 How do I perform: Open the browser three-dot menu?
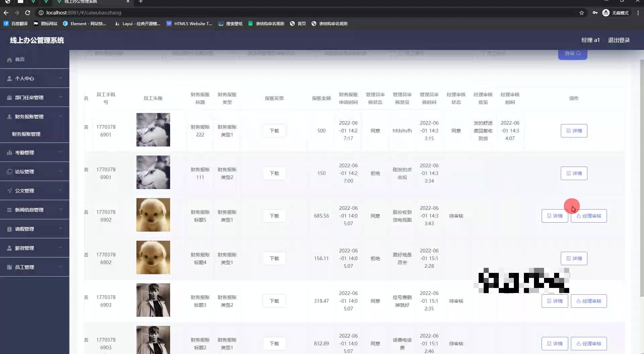(x=638, y=13)
